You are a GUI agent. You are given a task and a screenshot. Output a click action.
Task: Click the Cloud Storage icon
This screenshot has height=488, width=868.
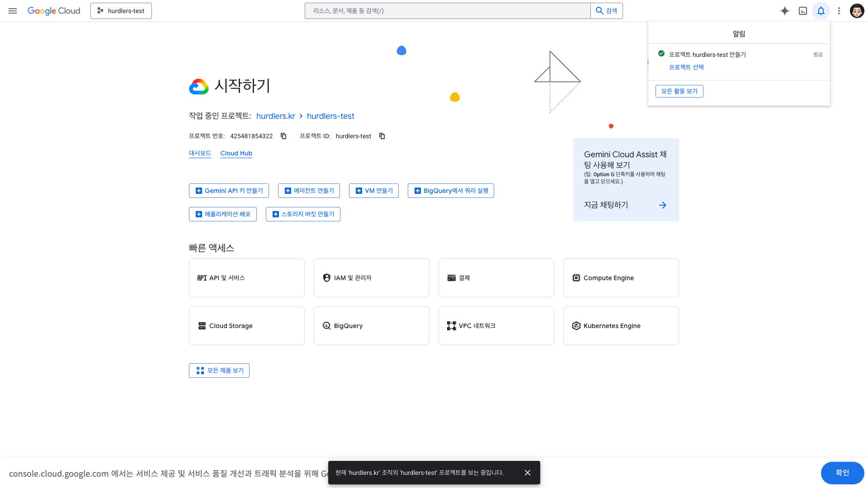point(202,326)
